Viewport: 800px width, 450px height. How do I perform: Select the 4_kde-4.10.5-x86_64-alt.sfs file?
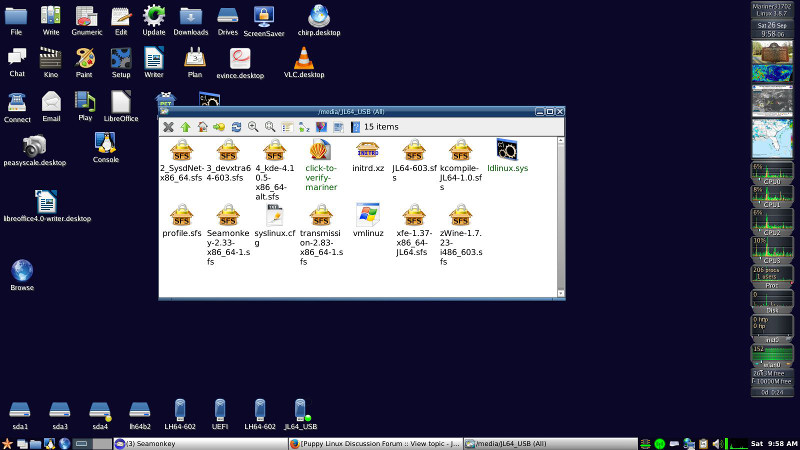coord(274,170)
